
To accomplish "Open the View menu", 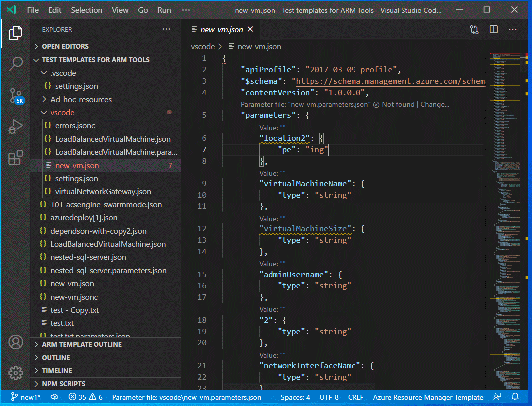I will 120,10.
